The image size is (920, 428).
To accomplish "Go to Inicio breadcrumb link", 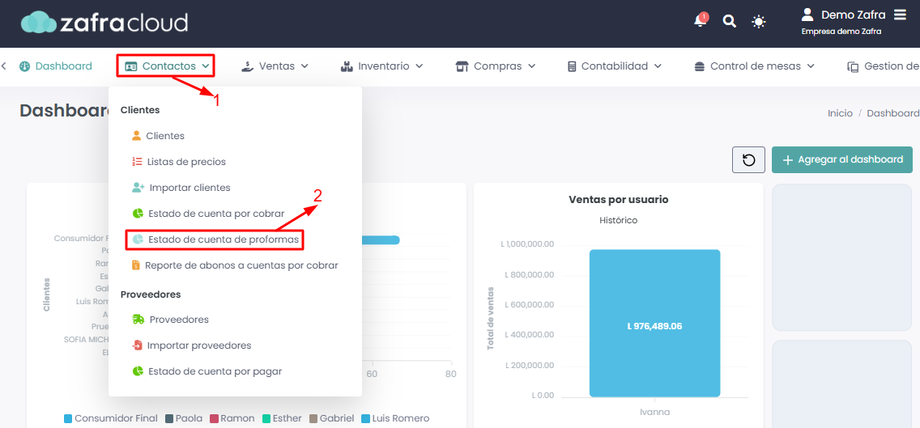I will coord(840,113).
